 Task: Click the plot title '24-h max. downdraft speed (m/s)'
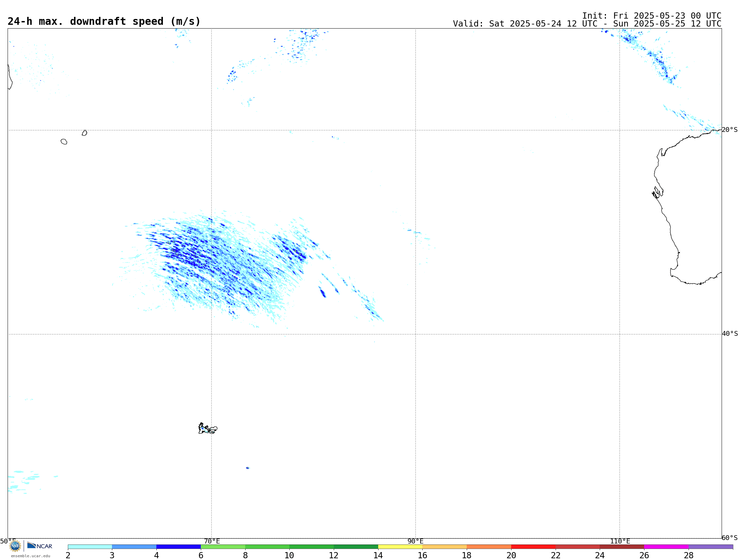pos(104,21)
